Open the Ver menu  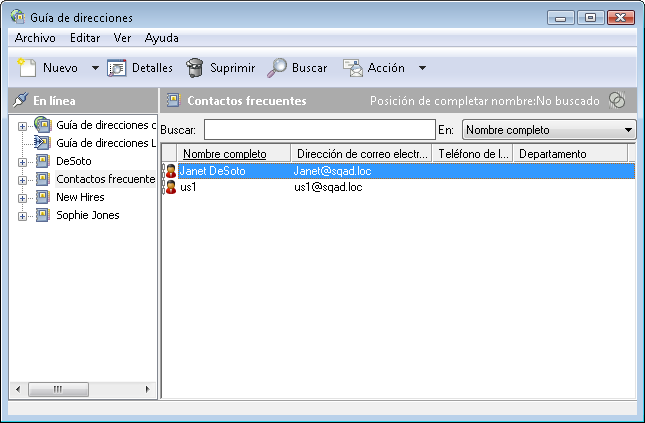[x=122, y=38]
